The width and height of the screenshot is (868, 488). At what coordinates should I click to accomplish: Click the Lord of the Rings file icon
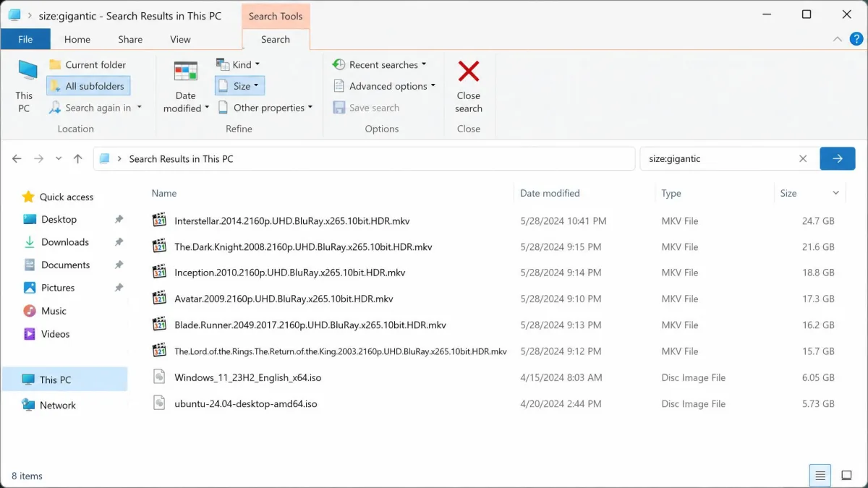coord(159,351)
